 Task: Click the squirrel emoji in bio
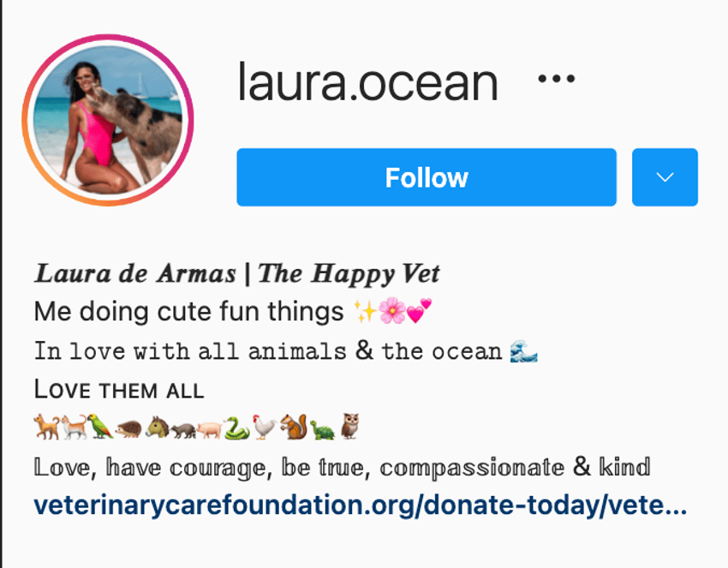(294, 427)
